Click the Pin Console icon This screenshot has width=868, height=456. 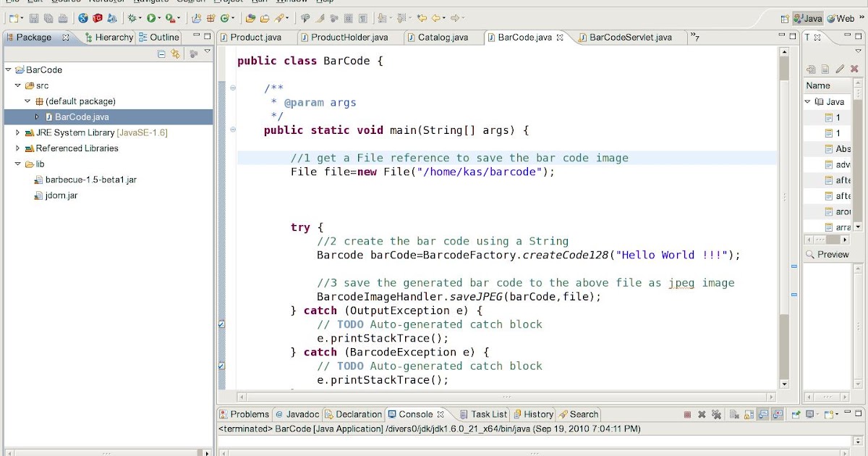(796, 415)
